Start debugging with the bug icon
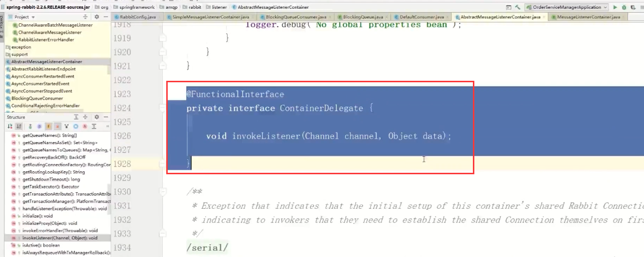This screenshot has width=644, height=257. tap(624, 7)
